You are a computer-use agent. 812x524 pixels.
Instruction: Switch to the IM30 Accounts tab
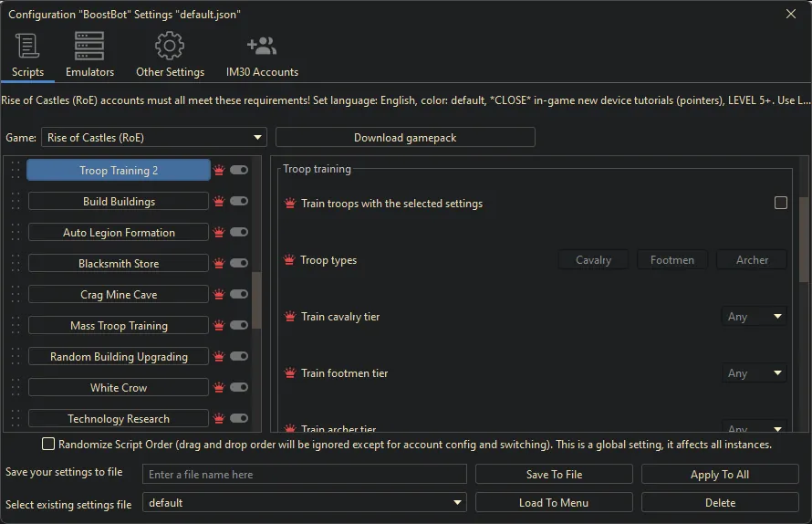click(x=262, y=56)
